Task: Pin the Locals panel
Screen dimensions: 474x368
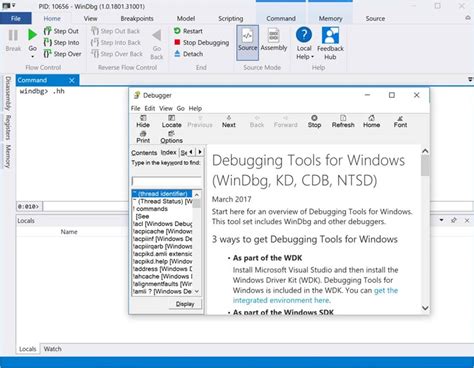Action: coord(454,220)
